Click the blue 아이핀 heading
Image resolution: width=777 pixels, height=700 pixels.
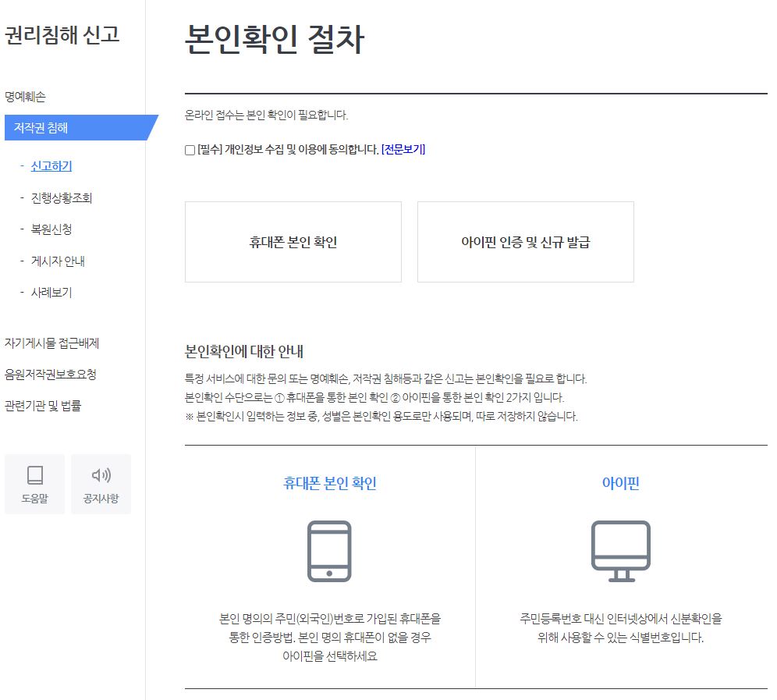[x=620, y=483]
